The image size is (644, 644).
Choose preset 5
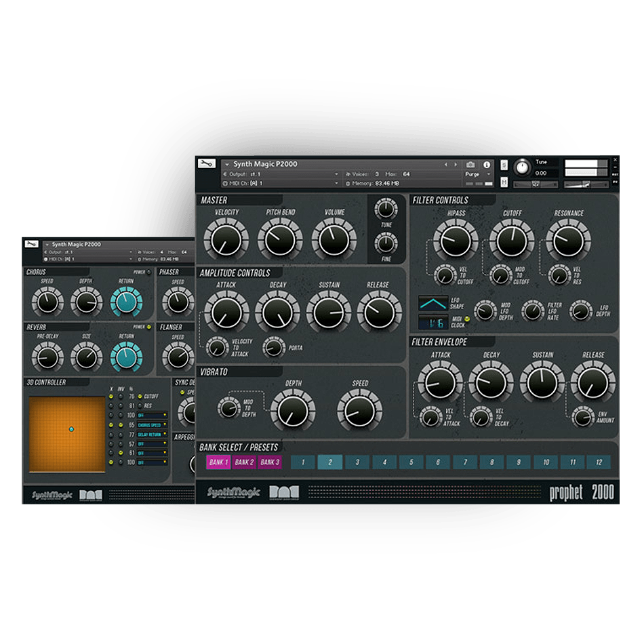[411, 462]
